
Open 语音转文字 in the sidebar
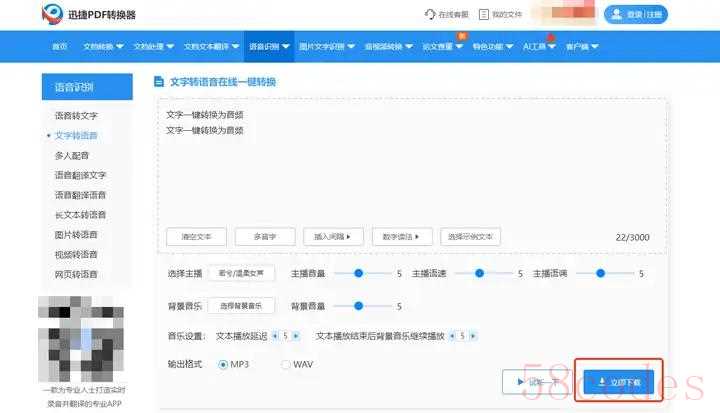pyautogui.click(x=76, y=115)
